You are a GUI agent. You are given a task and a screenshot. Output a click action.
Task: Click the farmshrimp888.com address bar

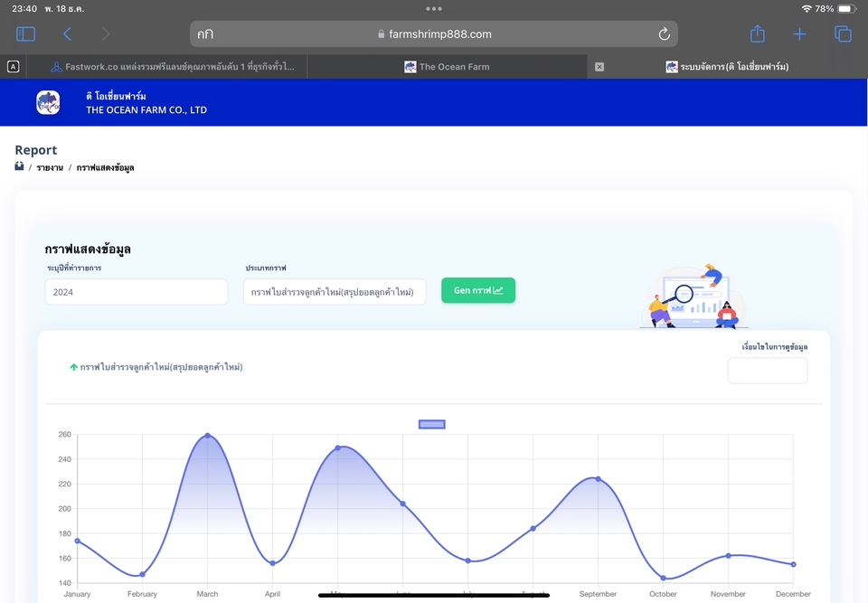click(434, 34)
